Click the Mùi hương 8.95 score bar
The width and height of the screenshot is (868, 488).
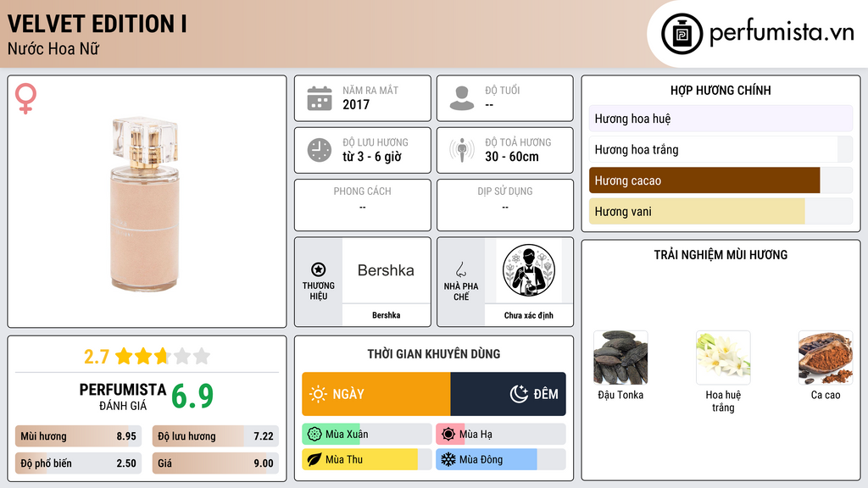pyautogui.click(x=79, y=436)
